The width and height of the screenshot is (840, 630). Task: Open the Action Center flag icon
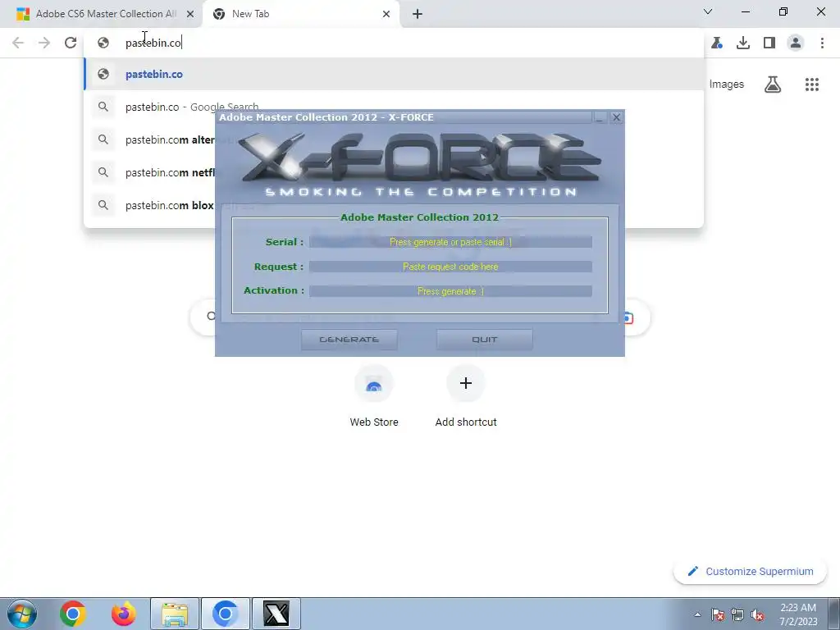pyautogui.click(x=718, y=614)
